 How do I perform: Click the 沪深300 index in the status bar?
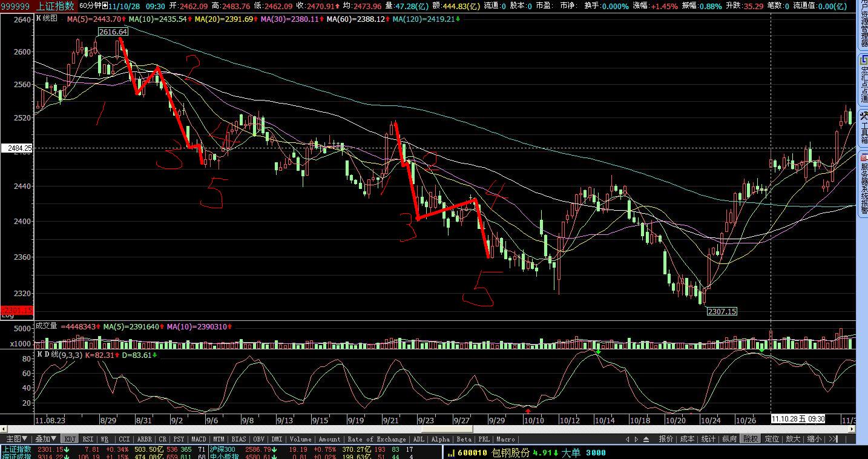(223, 449)
